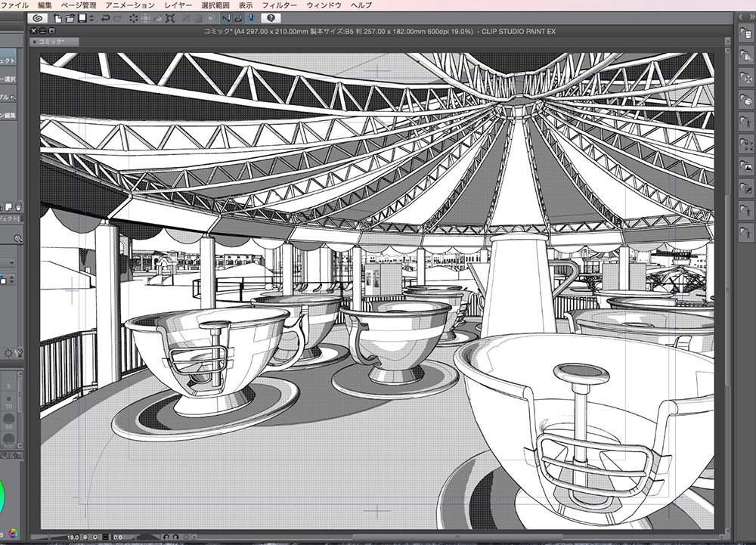The height and width of the screenshot is (545, 756).
Task: Click the rotate canvas left icon
Action: coord(166,537)
